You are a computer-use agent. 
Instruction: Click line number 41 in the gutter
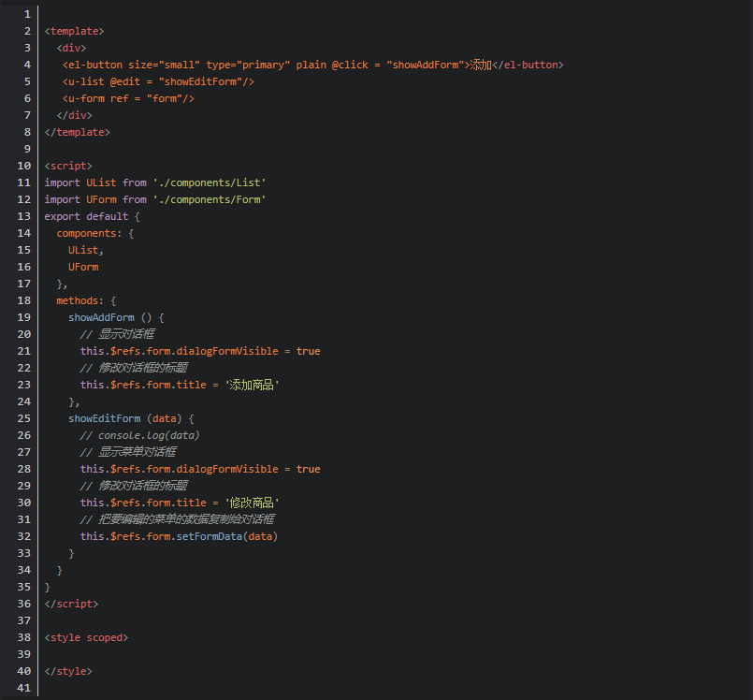[24, 688]
